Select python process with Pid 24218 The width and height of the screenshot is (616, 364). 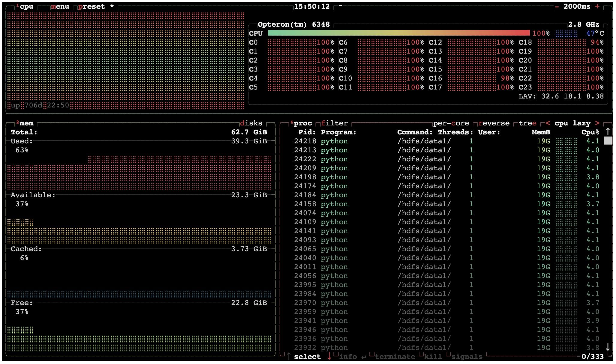pyautogui.click(x=334, y=141)
